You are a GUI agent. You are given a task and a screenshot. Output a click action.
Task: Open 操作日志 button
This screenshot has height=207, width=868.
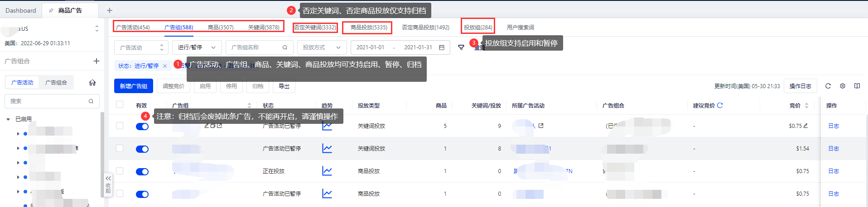pos(800,86)
